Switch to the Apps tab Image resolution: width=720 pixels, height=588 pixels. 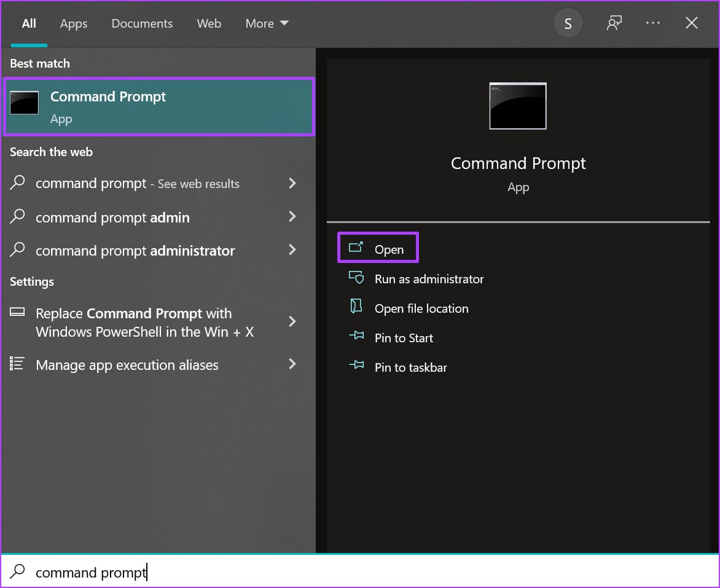pos(74,23)
